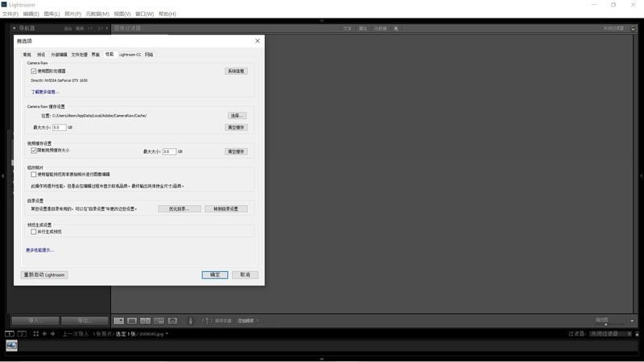Open the 视图(V) menu
Image resolution: width=644 pixels, height=362 pixels.
[122, 14]
